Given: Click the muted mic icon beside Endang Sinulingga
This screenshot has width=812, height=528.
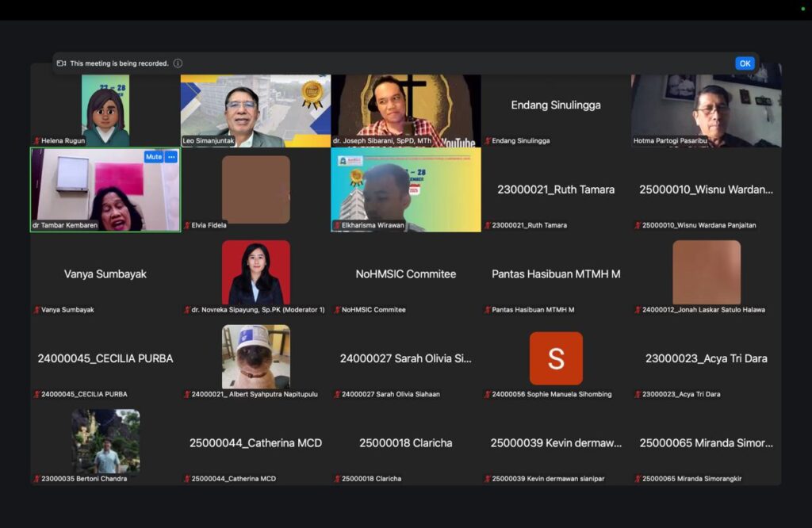Looking at the screenshot, I should tap(488, 141).
